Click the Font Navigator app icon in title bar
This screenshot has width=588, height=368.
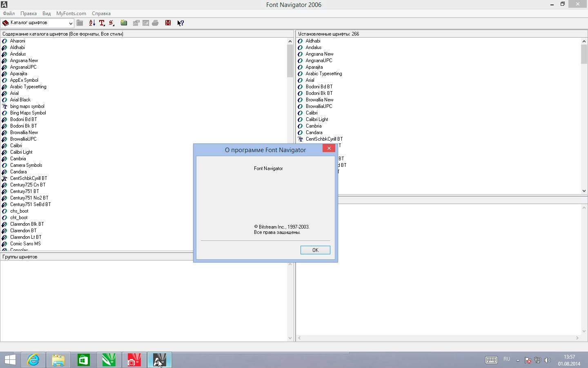(4, 4)
